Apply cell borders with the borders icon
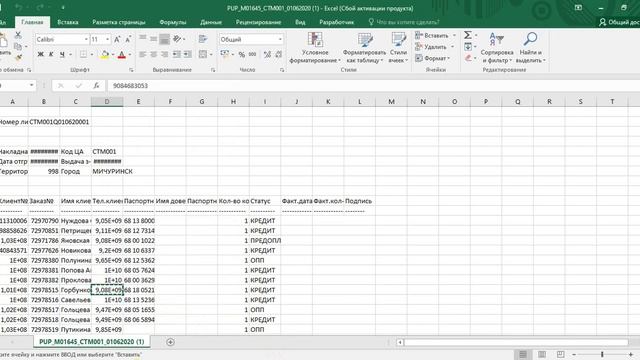The image size is (640, 360). pyautogui.click(x=83, y=54)
